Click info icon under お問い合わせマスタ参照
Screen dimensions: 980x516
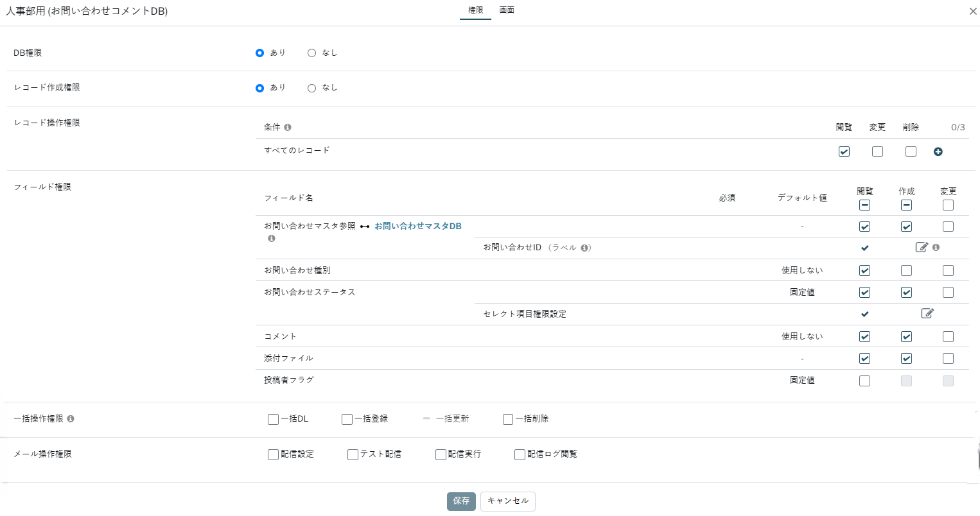click(x=272, y=239)
